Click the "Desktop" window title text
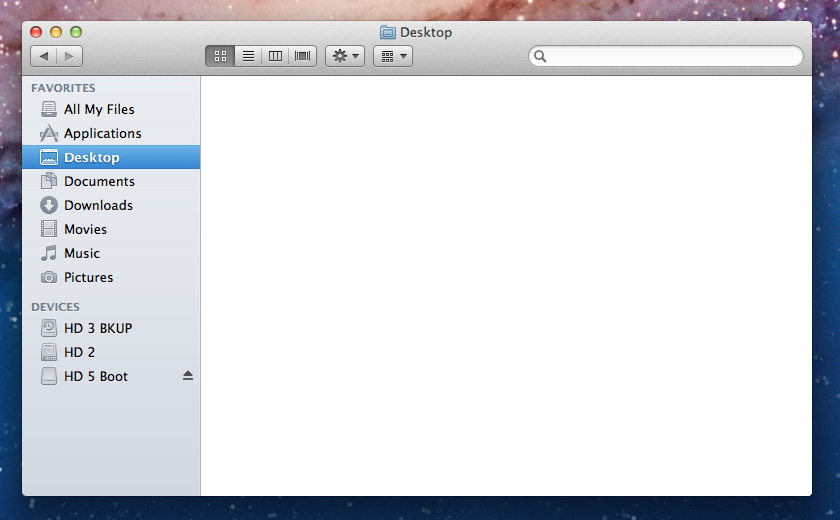The height and width of the screenshot is (520, 840). click(x=426, y=33)
